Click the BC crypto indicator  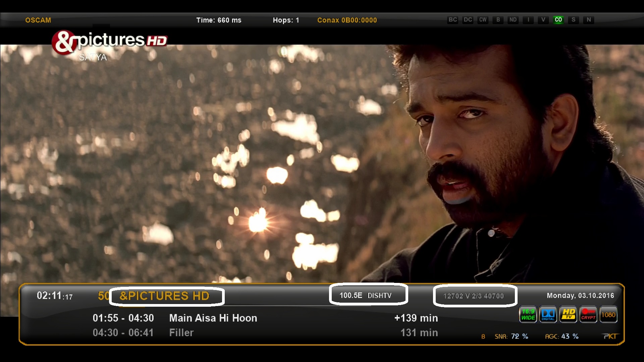click(453, 20)
